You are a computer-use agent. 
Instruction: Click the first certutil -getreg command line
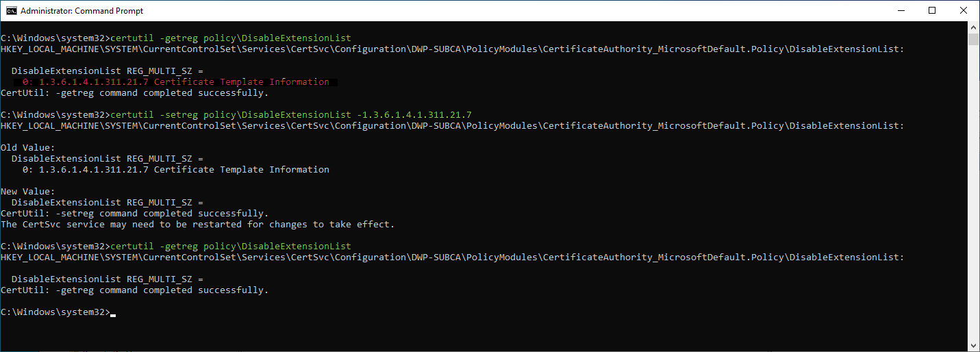coord(230,38)
